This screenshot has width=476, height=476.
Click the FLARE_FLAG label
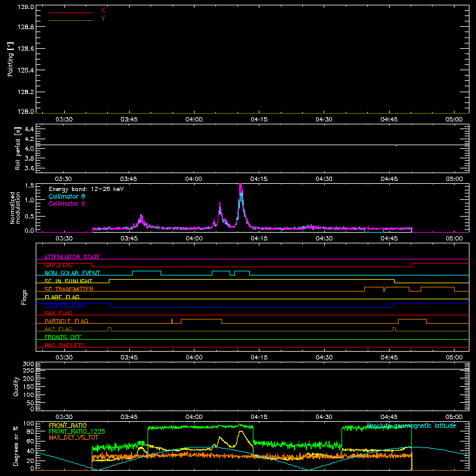coord(62,297)
